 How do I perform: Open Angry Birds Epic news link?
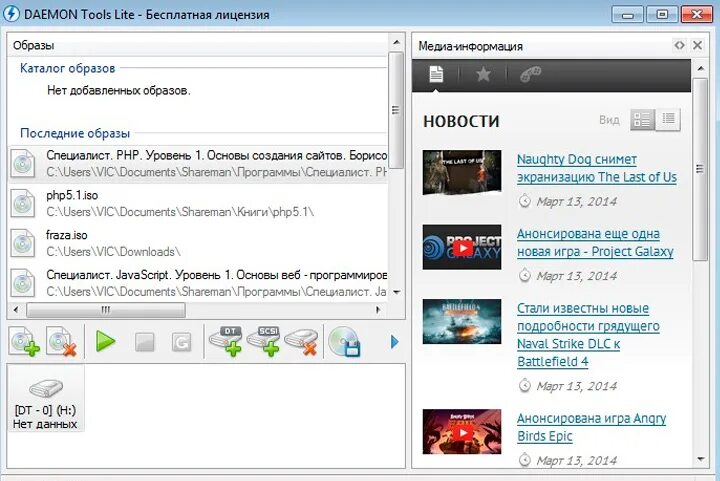591,427
